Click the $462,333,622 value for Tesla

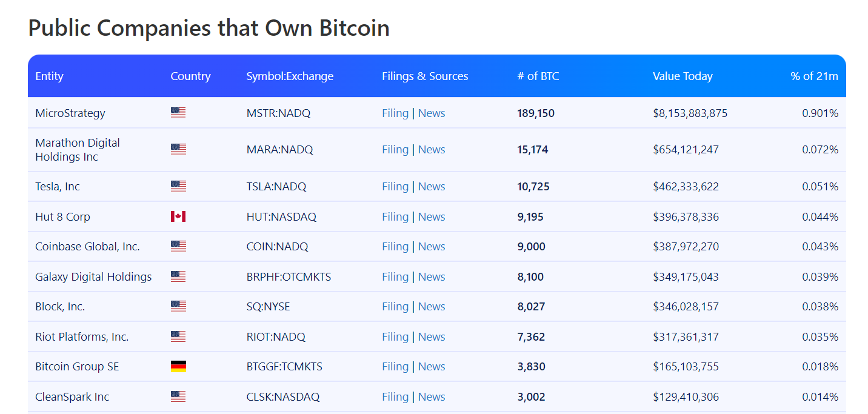point(686,187)
